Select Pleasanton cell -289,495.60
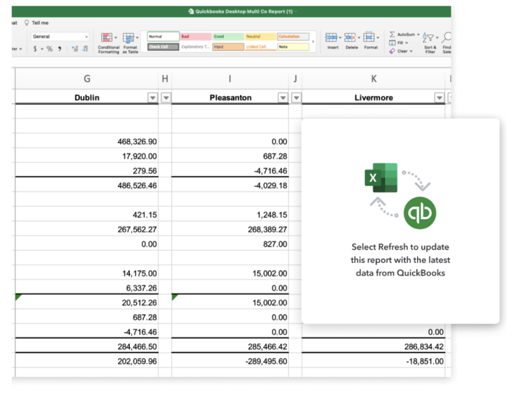532x401 pixels. 230,361
